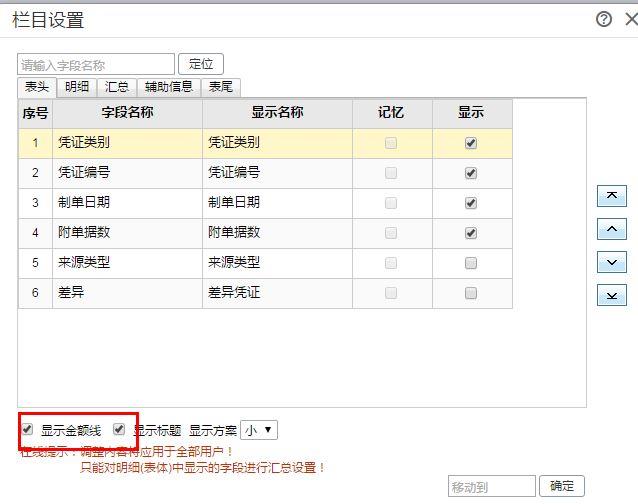Uncheck 显示 for 附单据数 row

tap(471, 233)
